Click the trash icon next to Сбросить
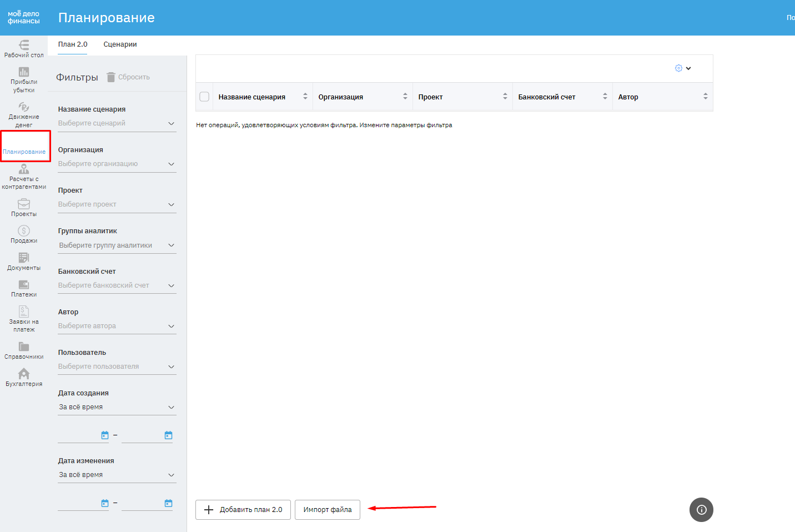Image resolution: width=795 pixels, height=532 pixels. pos(111,77)
